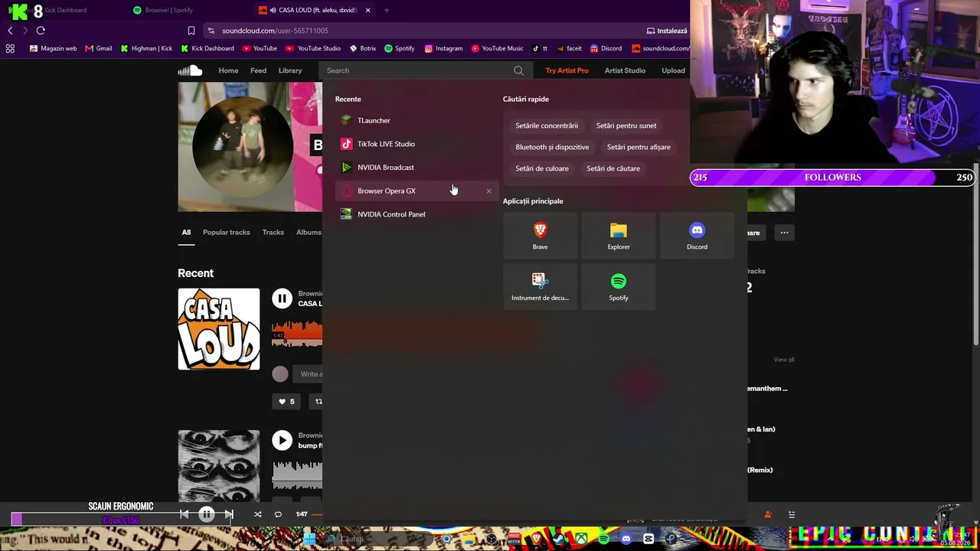Screen dimensions: 980x551
Task: Open the bump track eyes artwork
Action: [x=219, y=465]
